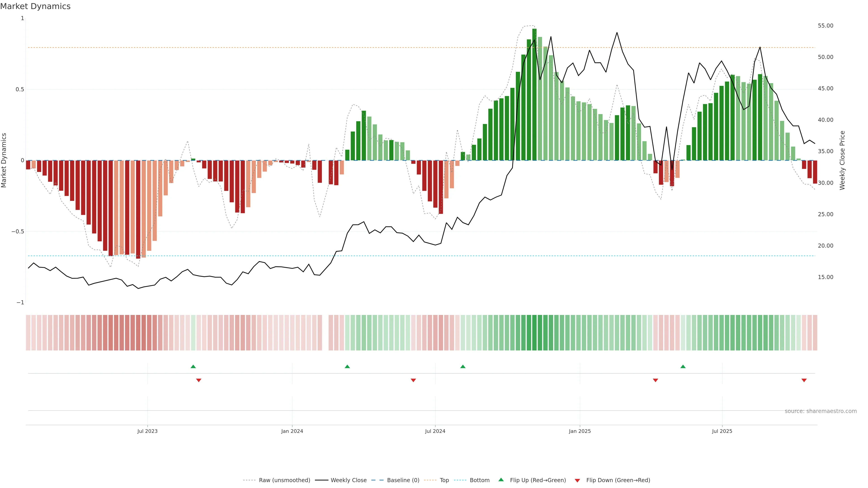
Task: Click the green flip-up marker near May 2025
Action: tap(683, 366)
